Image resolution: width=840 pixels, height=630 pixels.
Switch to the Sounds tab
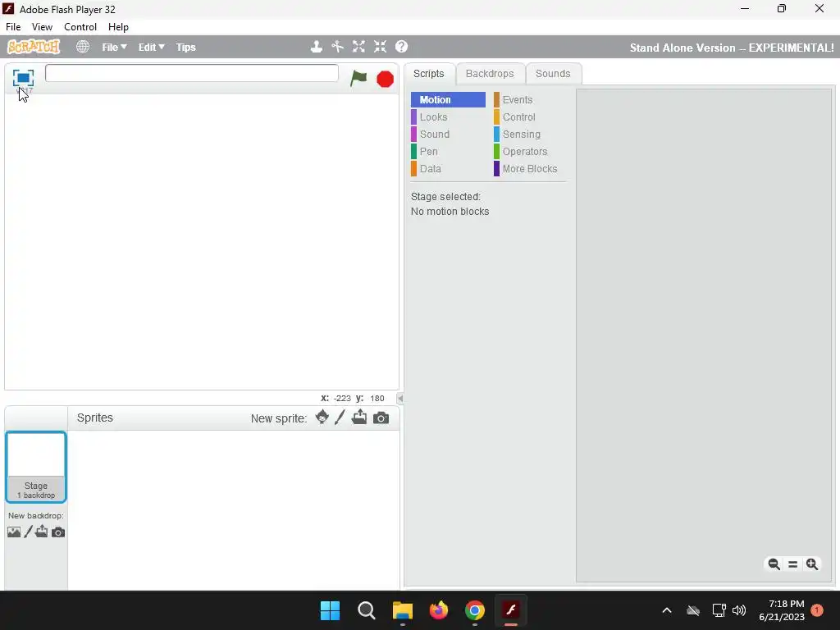[x=553, y=74]
